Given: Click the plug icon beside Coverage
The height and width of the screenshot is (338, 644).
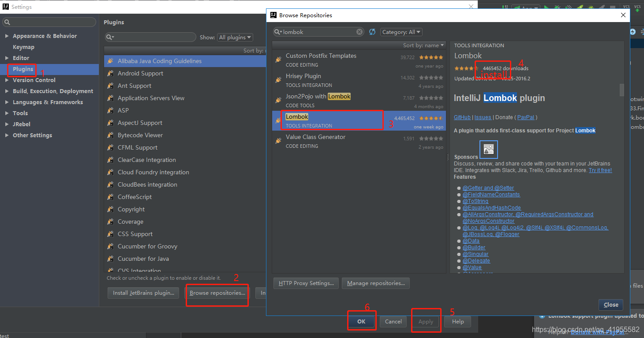Looking at the screenshot, I should pos(110,222).
